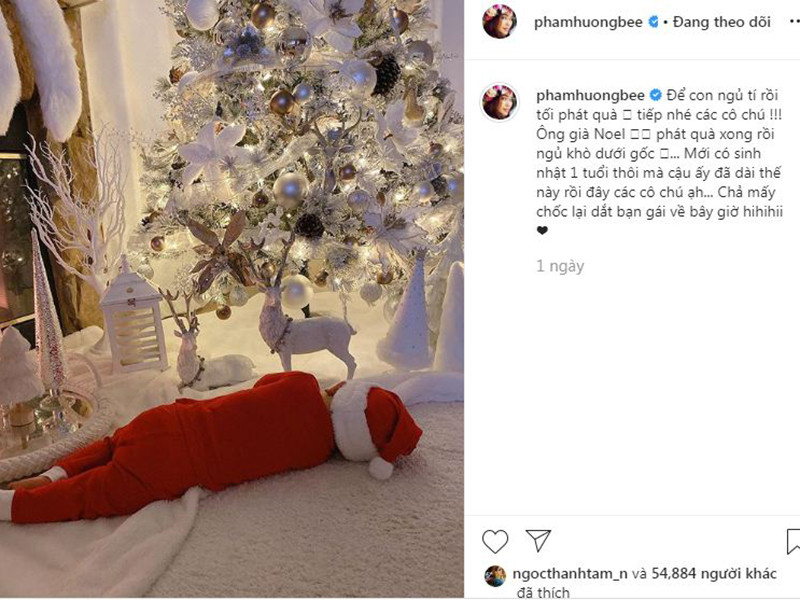Open the more options ellipsis menu
800x600 pixels.
click(794, 21)
